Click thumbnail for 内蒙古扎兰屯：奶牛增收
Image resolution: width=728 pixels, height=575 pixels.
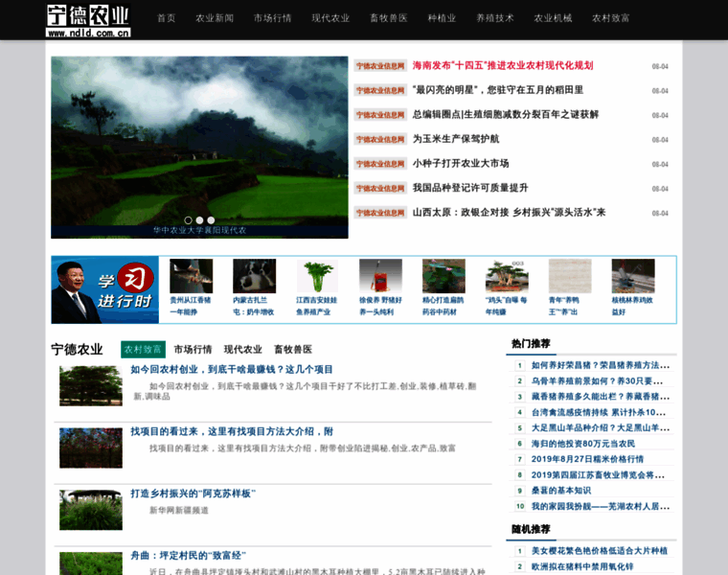[255, 276]
